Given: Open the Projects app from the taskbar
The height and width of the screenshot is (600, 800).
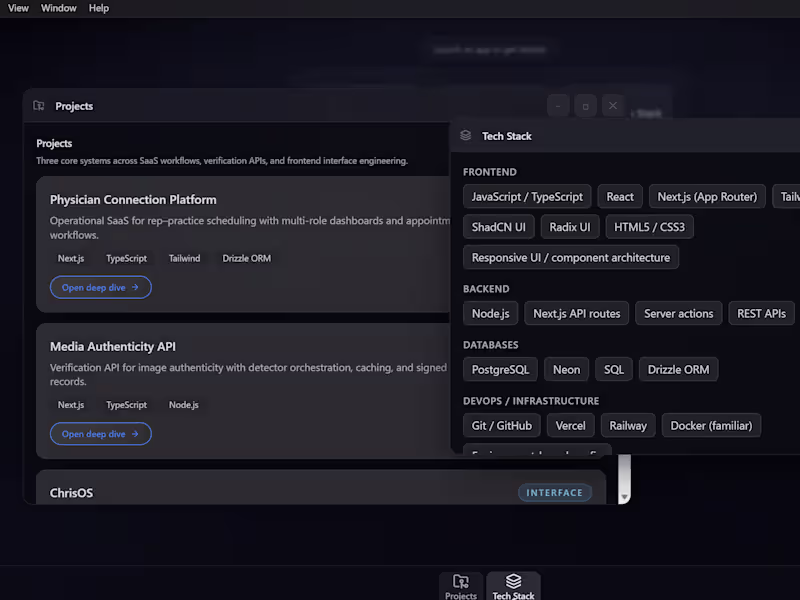Looking at the screenshot, I should point(460,585).
